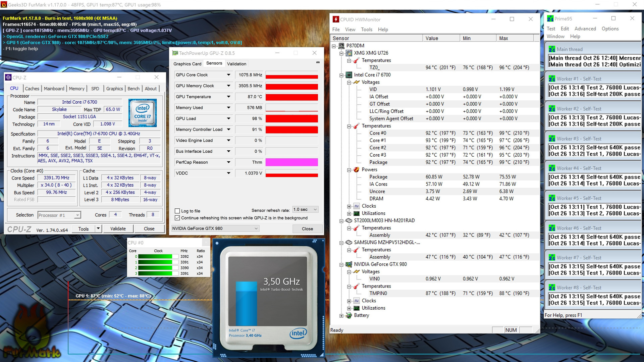The width and height of the screenshot is (644, 362).
Task: Click the Prime95 title bar icon
Action: pos(550,18)
